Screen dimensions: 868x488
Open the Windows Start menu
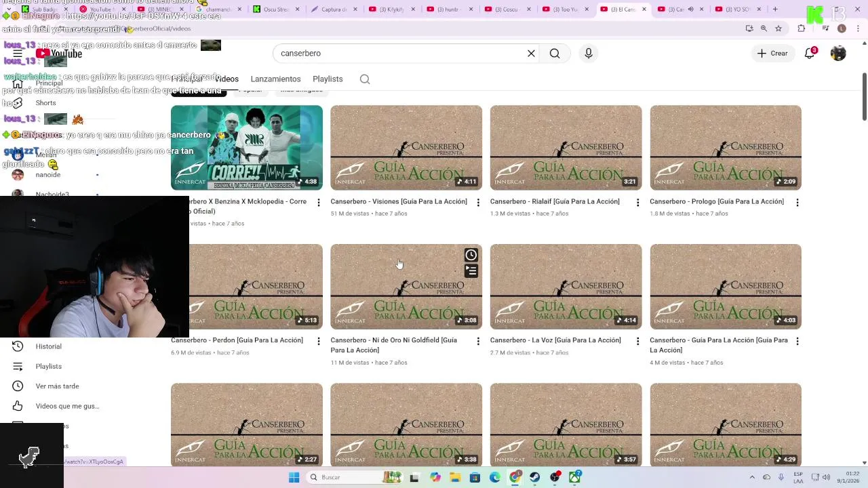click(x=294, y=477)
